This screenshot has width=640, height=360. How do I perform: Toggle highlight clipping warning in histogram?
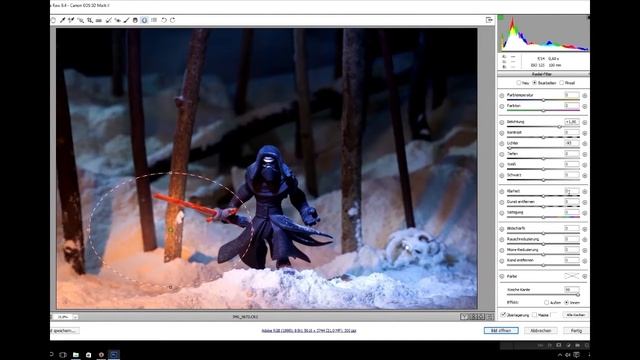point(588,18)
